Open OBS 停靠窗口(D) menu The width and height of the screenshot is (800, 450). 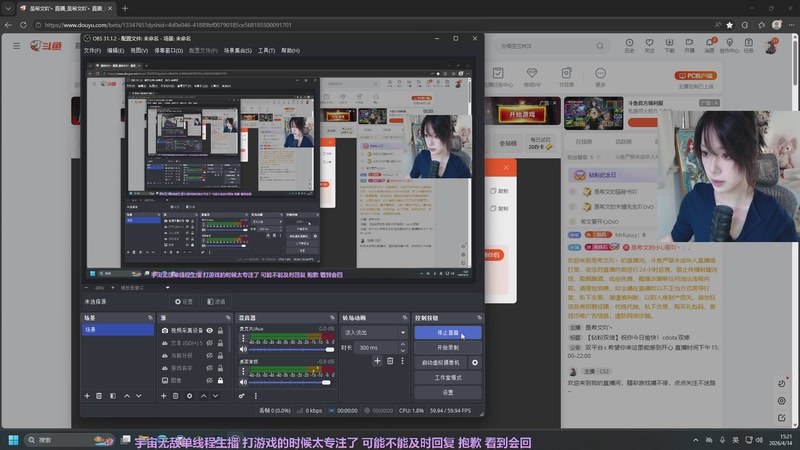coord(168,51)
